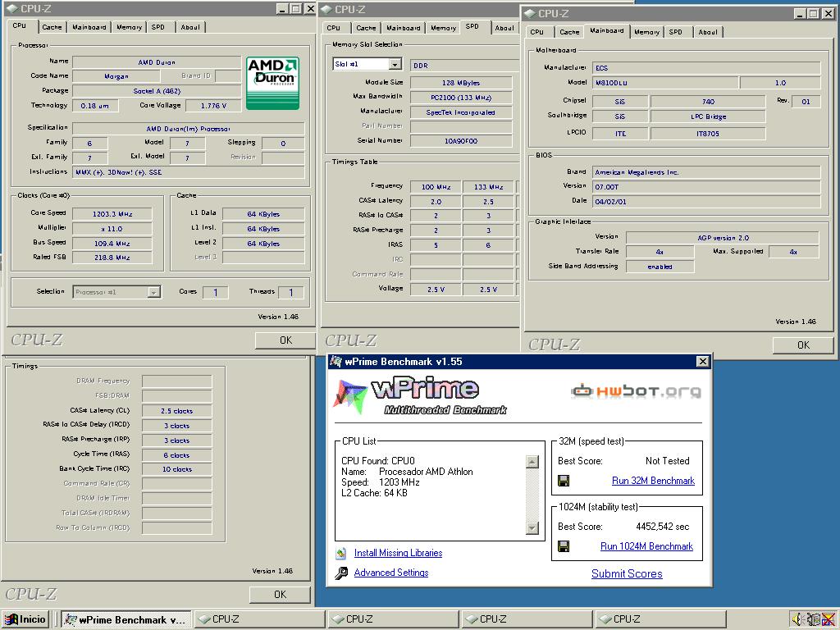The height and width of the screenshot is (630, 840).
Task: Click the save icon in 1024M section
Action: pos(564,546)
